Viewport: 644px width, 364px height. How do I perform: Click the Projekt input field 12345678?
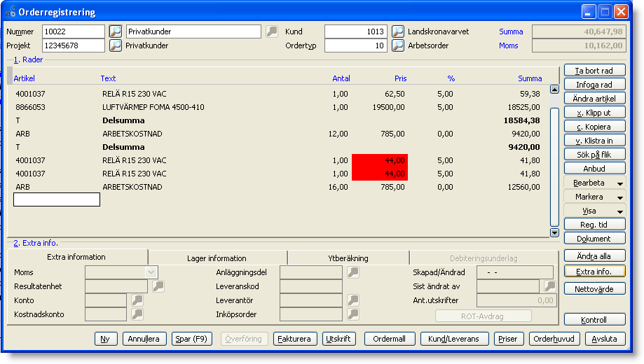pos(74,45)
